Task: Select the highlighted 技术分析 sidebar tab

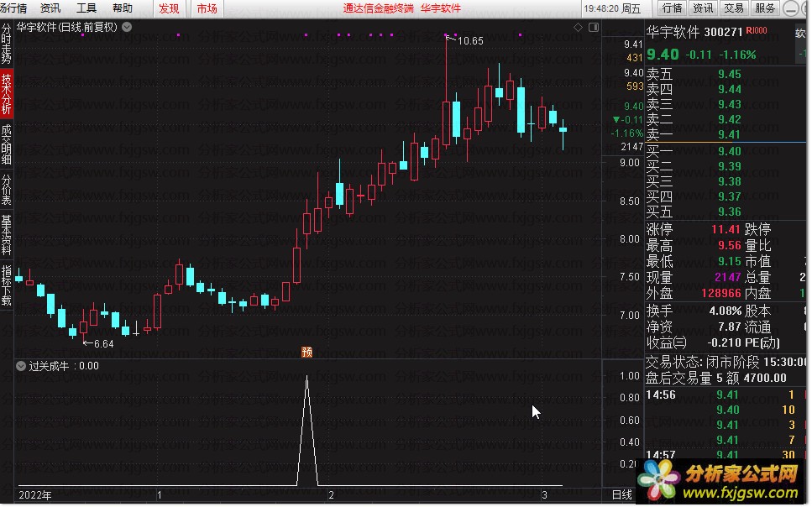Action: point(6,94)
